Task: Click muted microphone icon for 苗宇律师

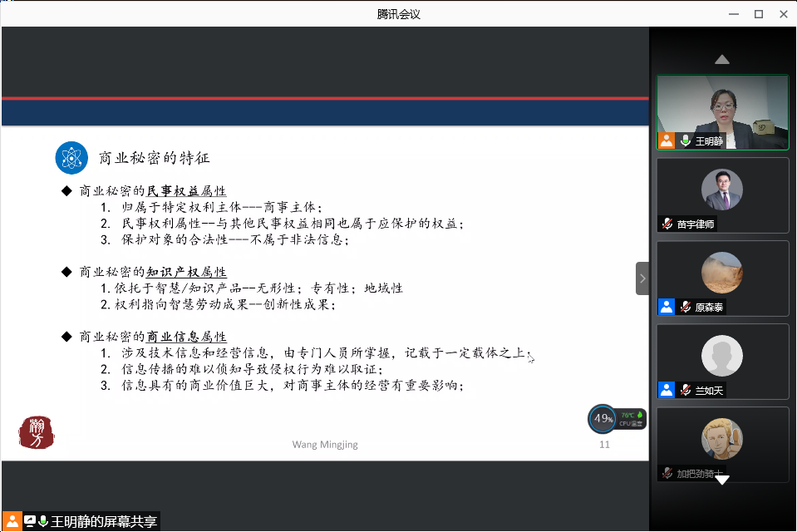Action: (x=667, y=224)
